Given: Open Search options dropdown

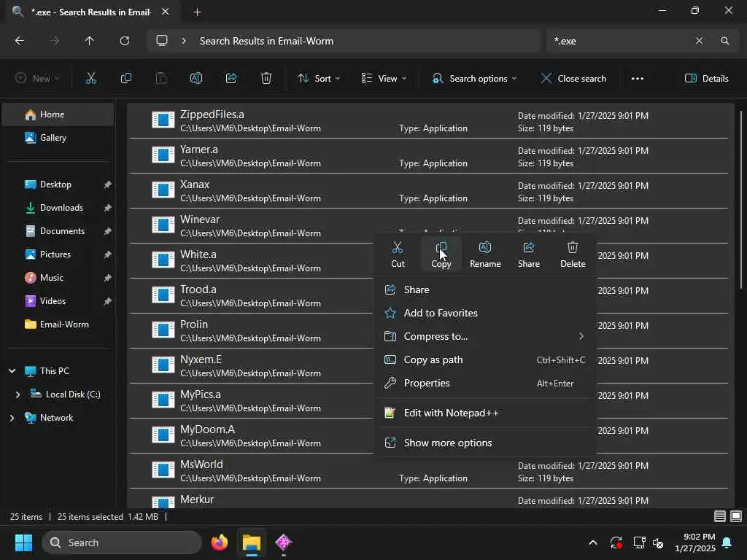Looking at the screenshot, I should pos(474,79).
